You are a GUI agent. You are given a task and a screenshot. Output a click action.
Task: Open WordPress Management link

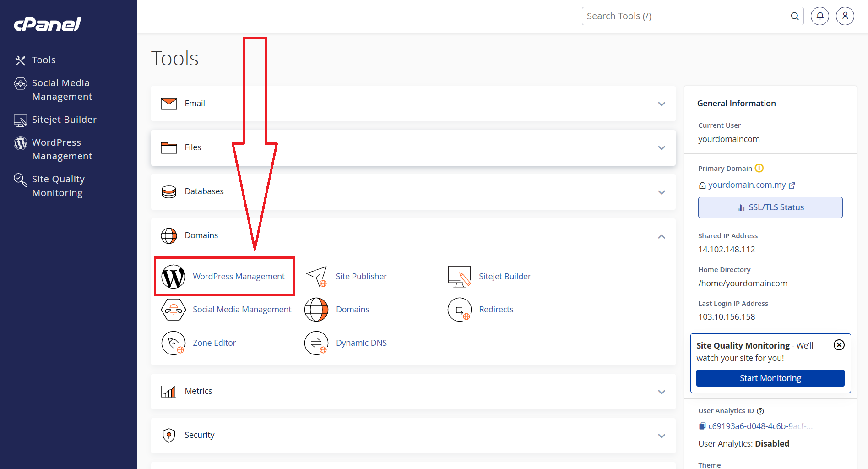(x=239, y=277)
